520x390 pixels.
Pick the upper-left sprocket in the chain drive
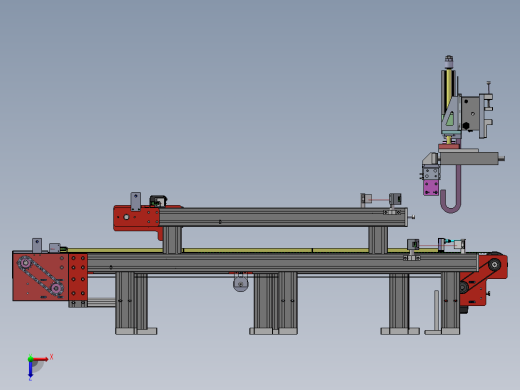(x=25, y=263)
